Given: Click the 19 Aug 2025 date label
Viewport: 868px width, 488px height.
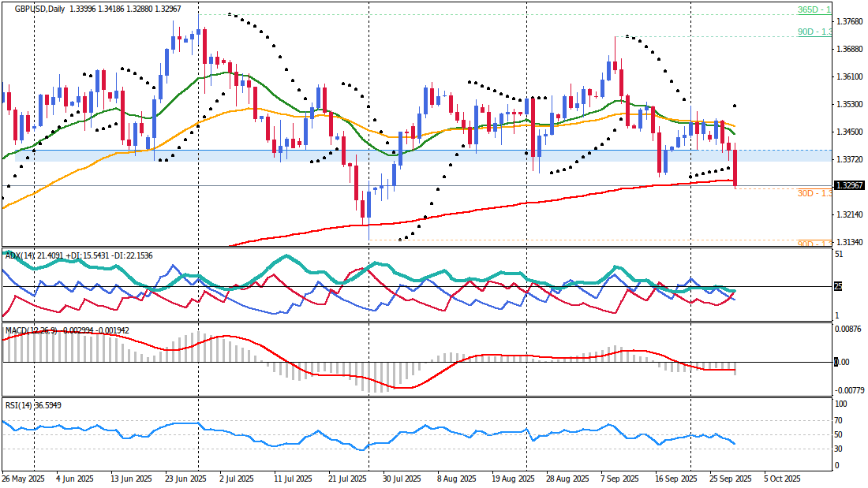Looking at the screenshot, I should point(513,479).
